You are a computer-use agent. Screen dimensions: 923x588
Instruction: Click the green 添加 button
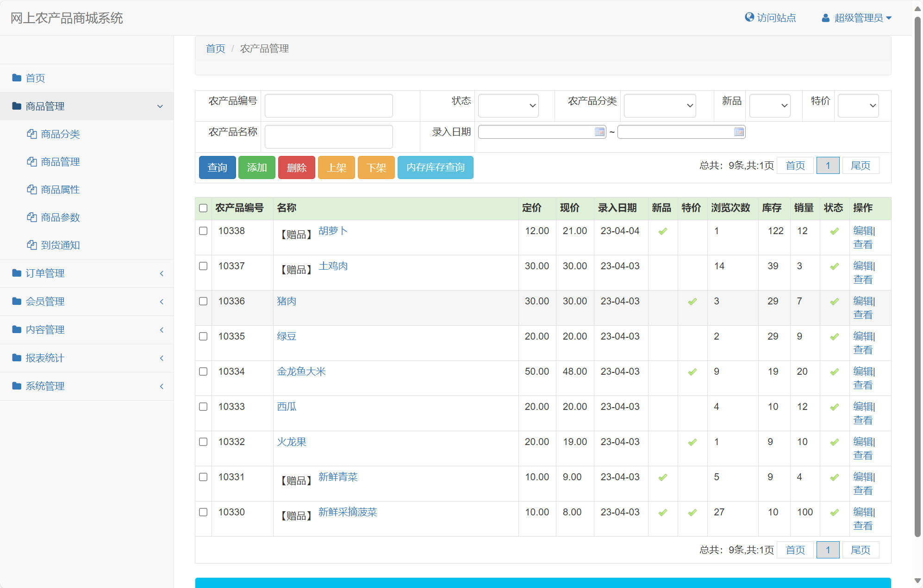pyautogui.click(x=257, y=167)
